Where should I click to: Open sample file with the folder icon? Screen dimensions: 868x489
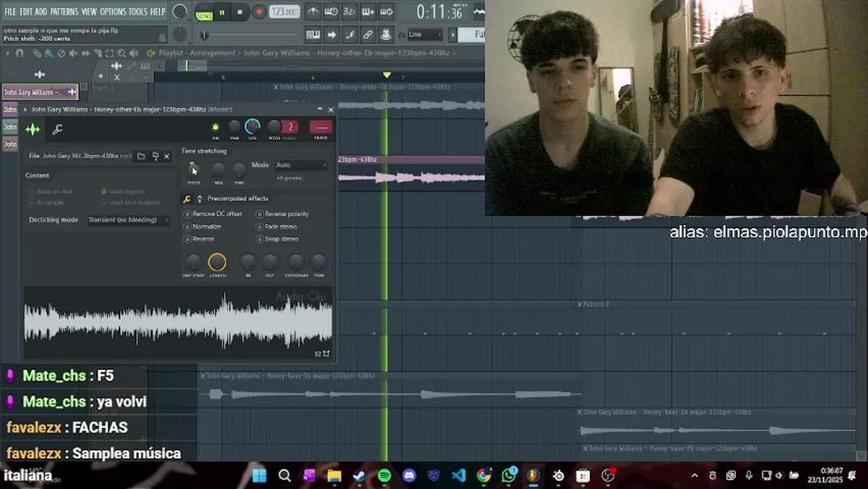click(141, 156)
